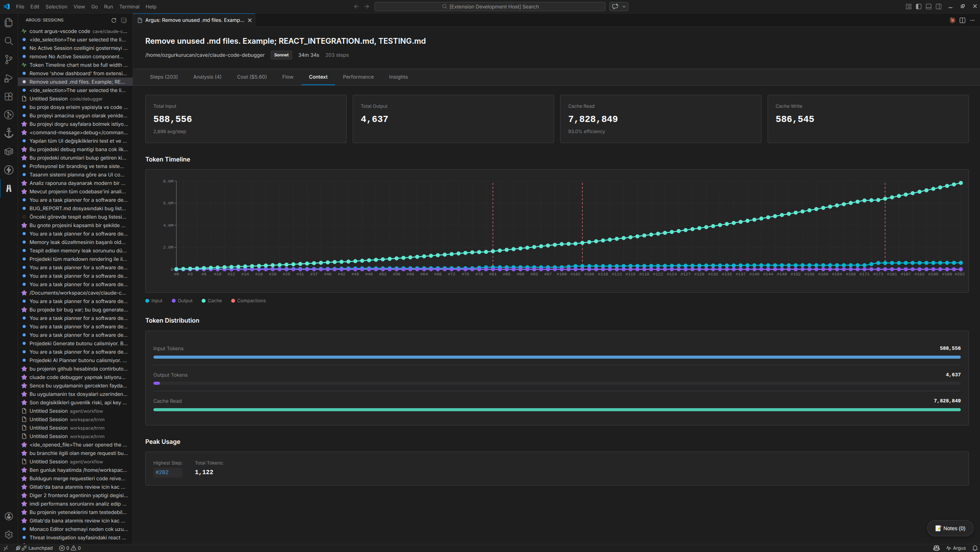Open Settings via the gear icon

click(8, 534)
